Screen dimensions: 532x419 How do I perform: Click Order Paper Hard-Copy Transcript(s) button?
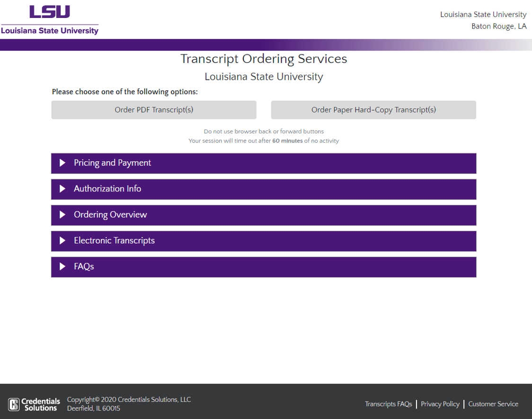coord(373,110)
